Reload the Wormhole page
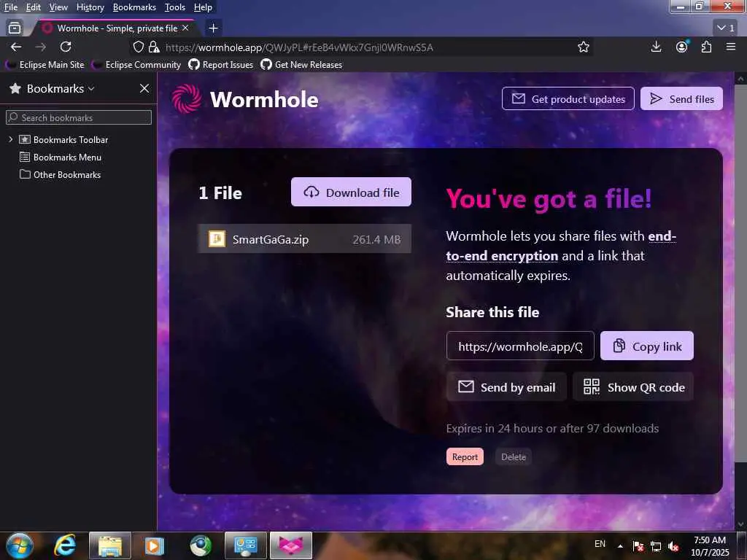Image resolution: width=747 pixels, height=560 pixels. (x=66, y=47)
